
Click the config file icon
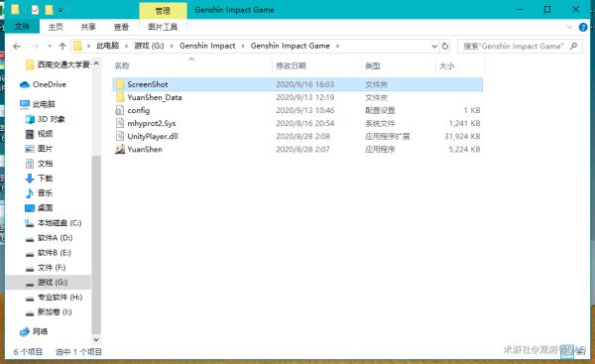point(120,110)
